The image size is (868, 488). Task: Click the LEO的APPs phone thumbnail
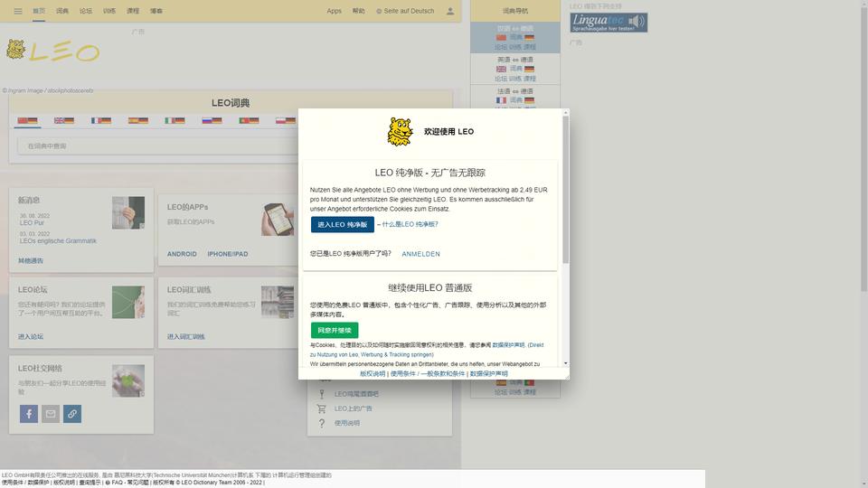click(278, 219)
